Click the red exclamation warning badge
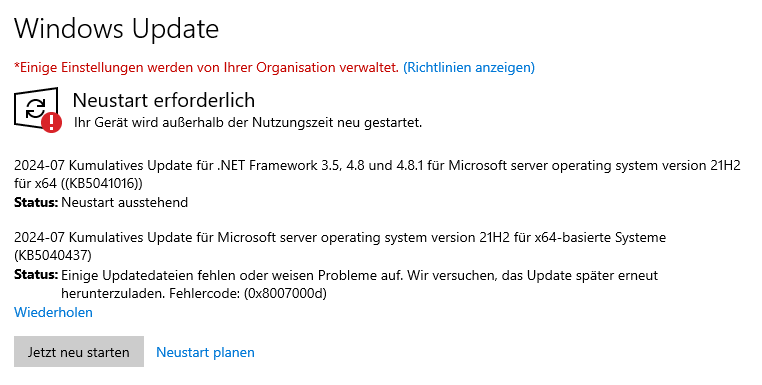762x385 pixels. point(52,122)
